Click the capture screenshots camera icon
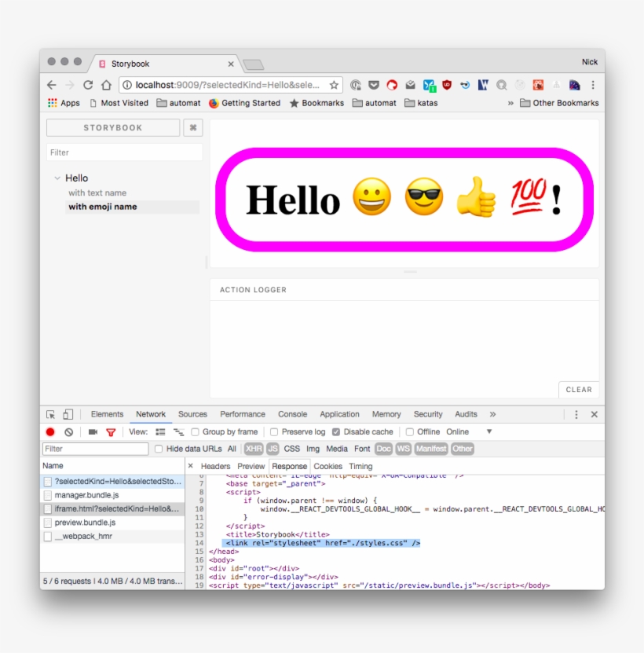 (x=93, y=432)
